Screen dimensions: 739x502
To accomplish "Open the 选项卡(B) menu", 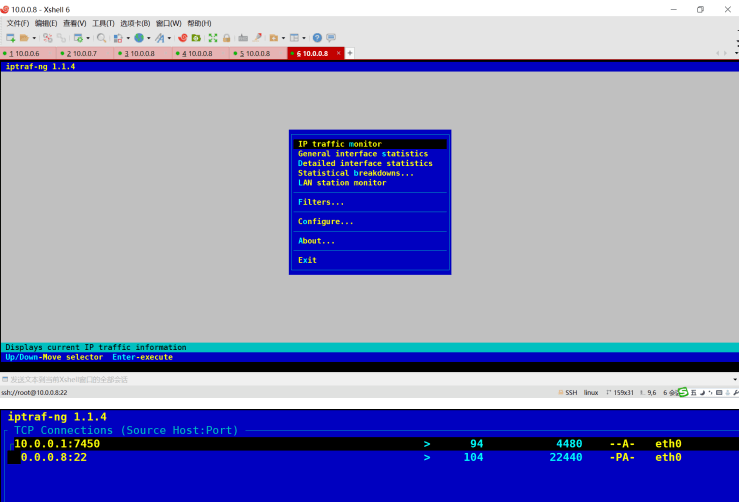I will point(135,23).
